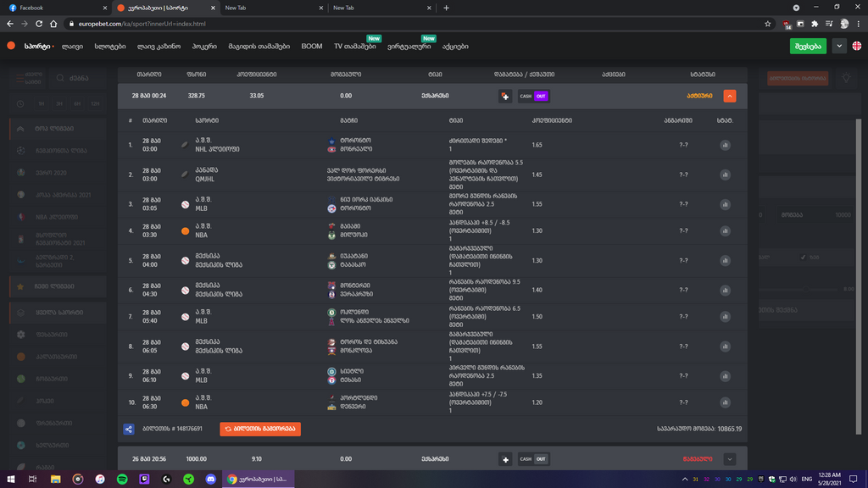The image size is (868, 488).
Task: Open Spotify from the taskbar
Action: (122, 480)
